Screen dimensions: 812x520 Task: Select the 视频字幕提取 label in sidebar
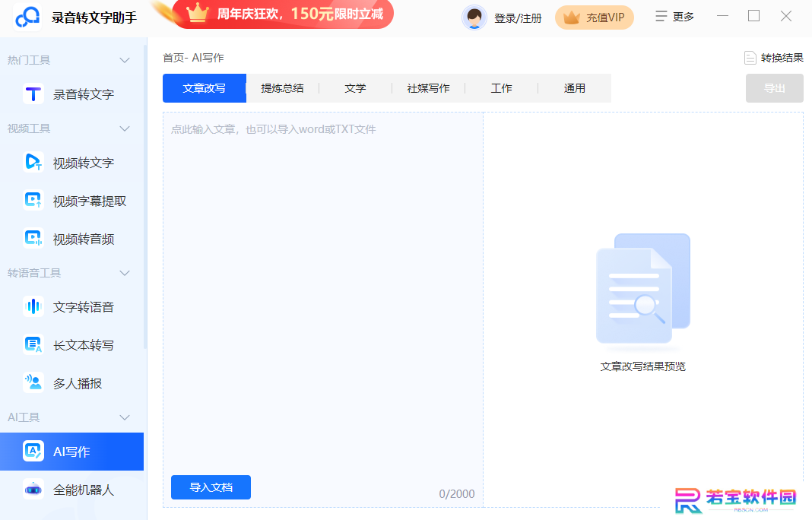(x=90, y=201)
